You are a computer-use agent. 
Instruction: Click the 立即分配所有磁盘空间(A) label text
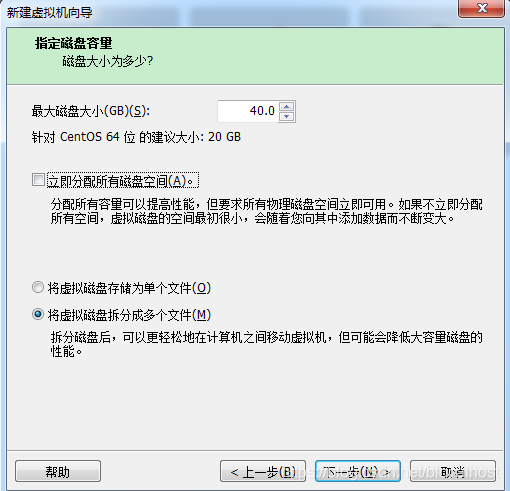click(x=123, y=181)
